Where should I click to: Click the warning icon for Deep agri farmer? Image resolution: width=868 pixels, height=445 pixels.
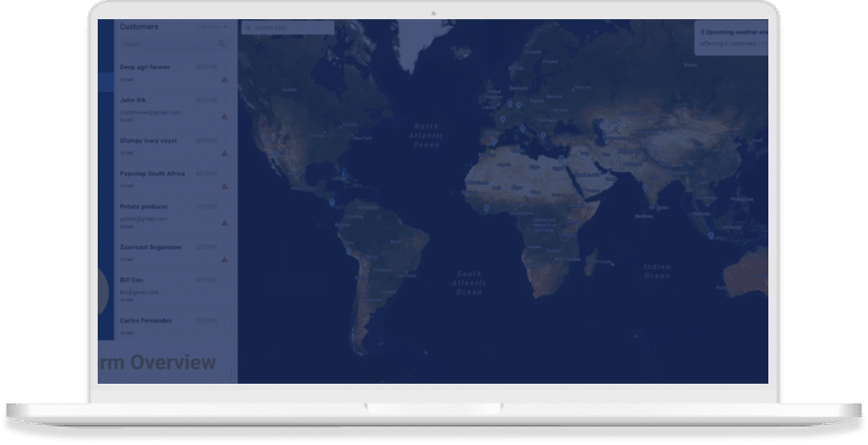(225, 79)
